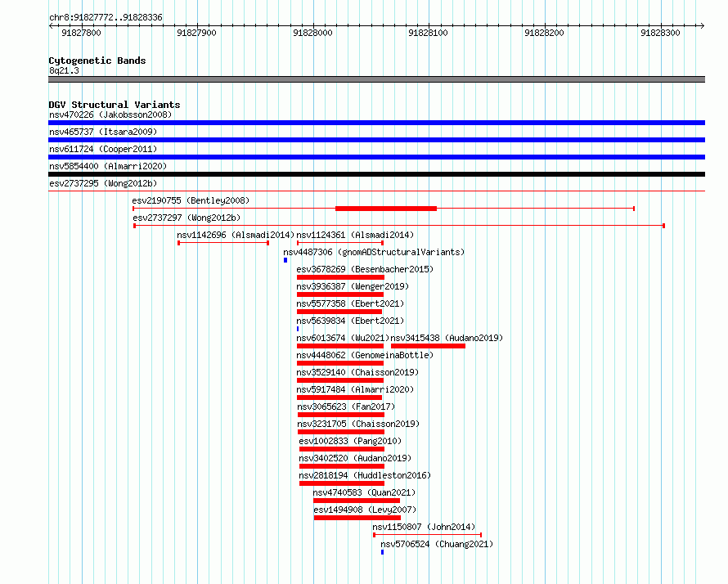Image resolution: width=728 pixels, height=584 pixels.
Task: Select the red bar under nsv6013674
Action: tap(339, 346)
